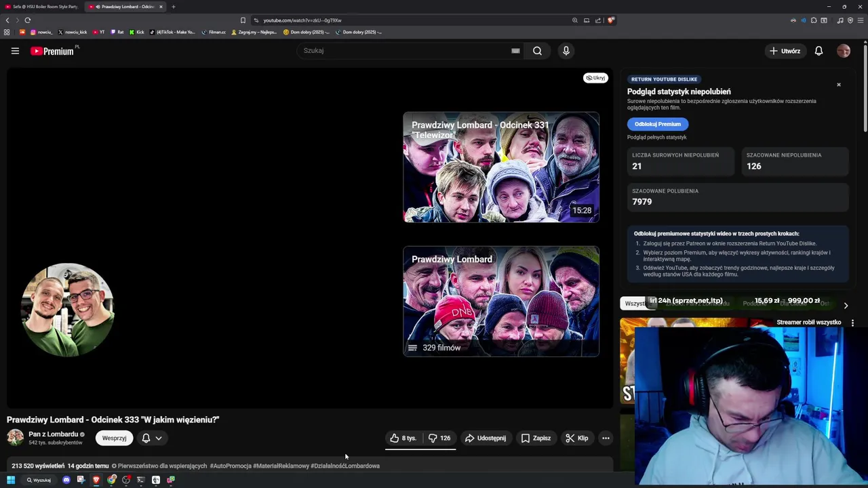Open the share icon in the address bar
Viewport: 868px width, 488px height.
point(598,20)
